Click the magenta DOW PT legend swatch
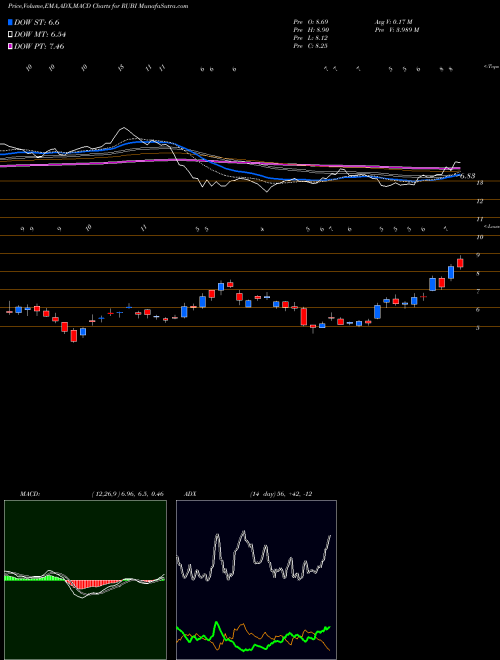The image size is (500, 660). pos(10,46)
